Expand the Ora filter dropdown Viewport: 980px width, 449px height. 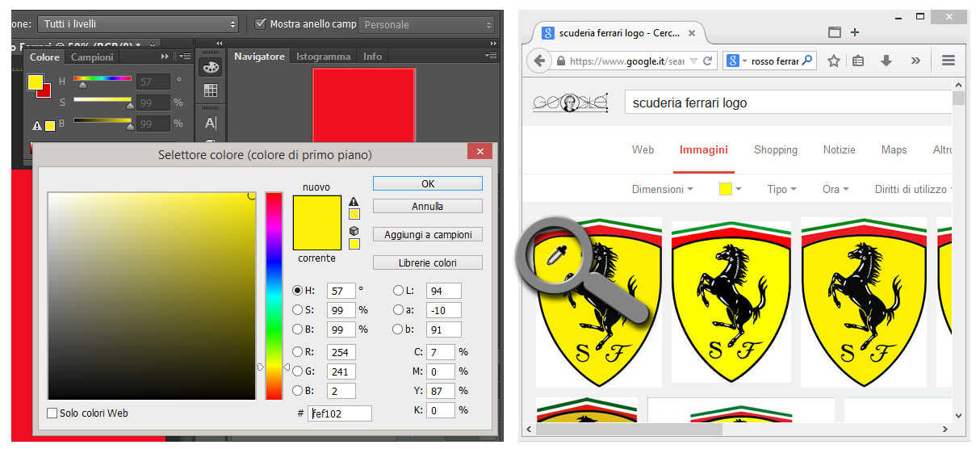[x=836, y=189]
